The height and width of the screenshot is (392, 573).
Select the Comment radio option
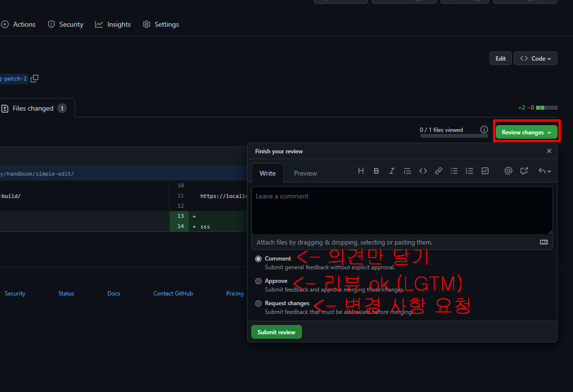point(258,259)
